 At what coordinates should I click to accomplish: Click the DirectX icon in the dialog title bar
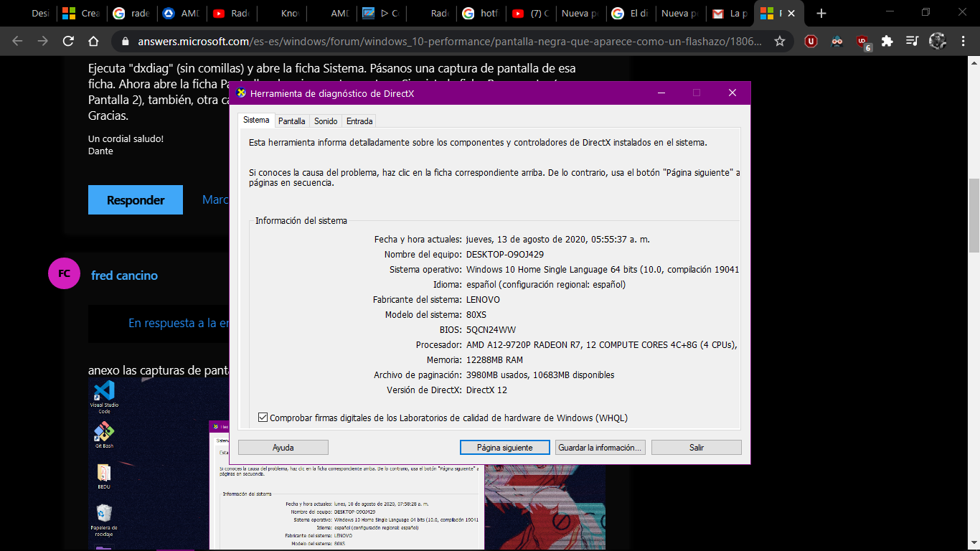pos(242,93)
